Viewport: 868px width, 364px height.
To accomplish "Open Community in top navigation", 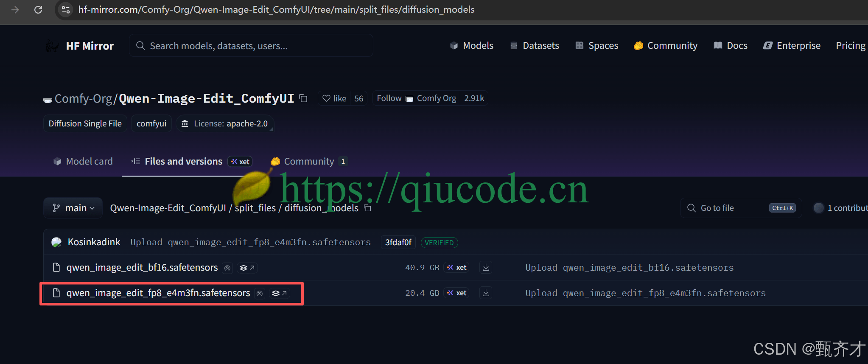I will point(665,45).
